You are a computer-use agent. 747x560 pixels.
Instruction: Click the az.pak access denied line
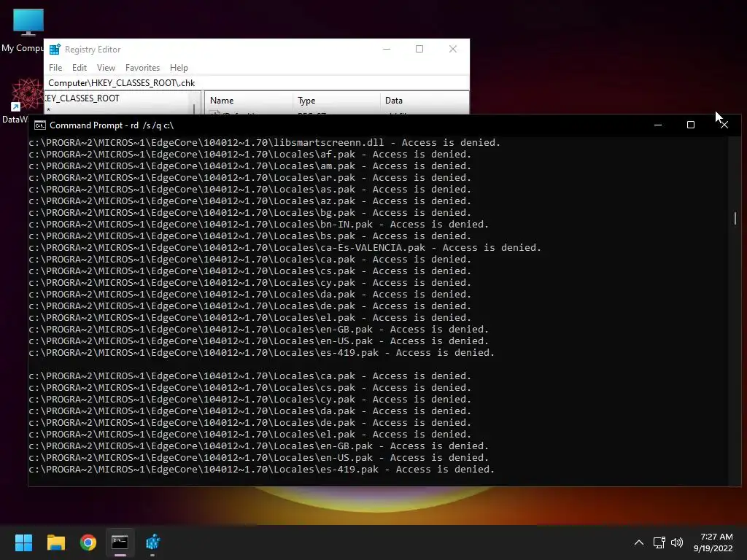[249, 201]
